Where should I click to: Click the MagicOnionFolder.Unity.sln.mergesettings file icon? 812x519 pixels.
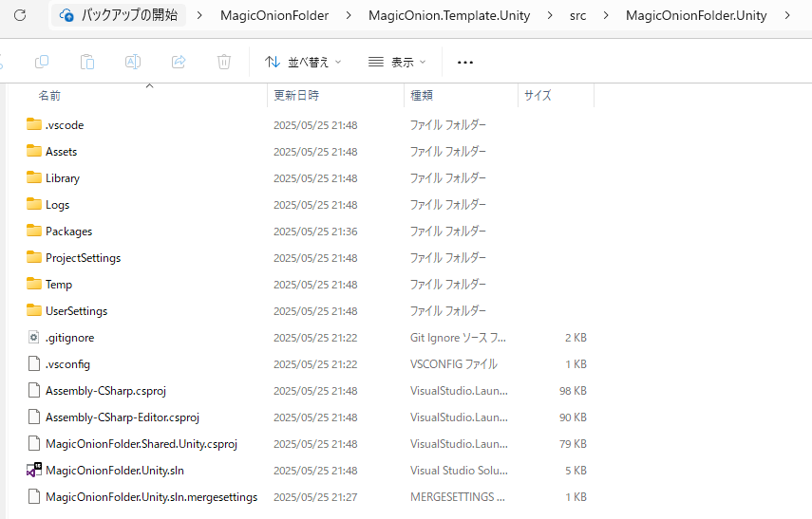[33, 497]
